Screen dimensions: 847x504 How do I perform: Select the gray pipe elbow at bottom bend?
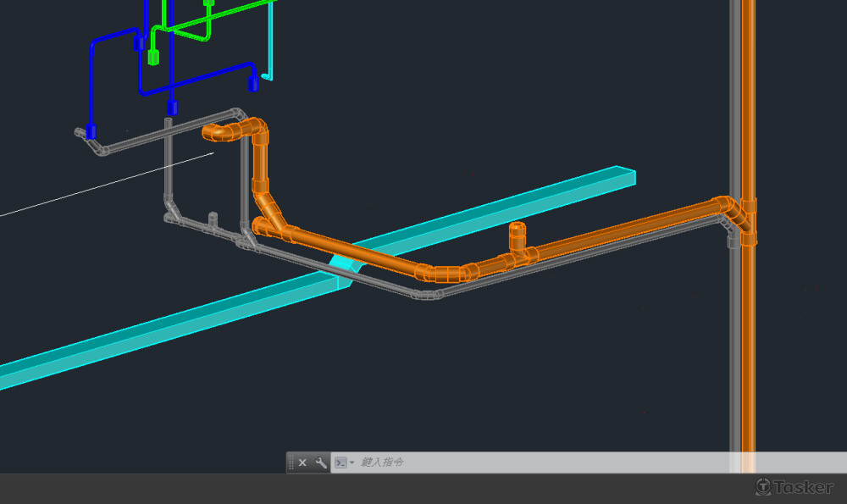pyautogui.click(x=427, y=296)
